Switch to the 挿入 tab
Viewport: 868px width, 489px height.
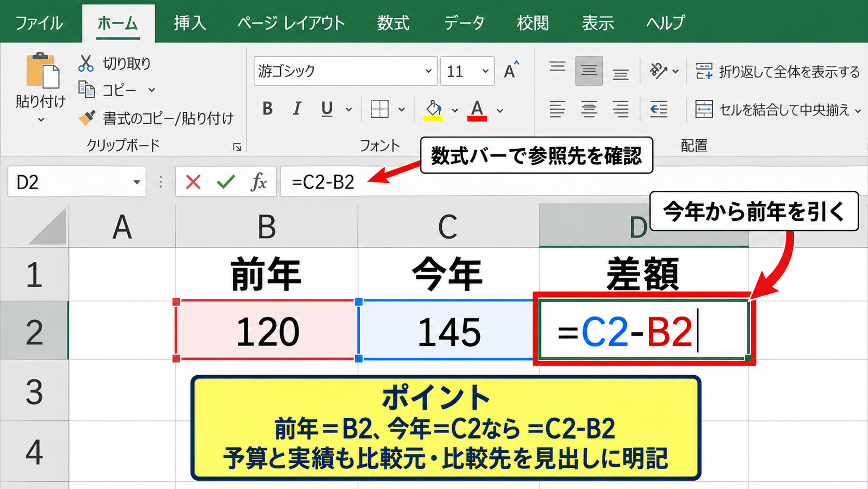click(189, 23)
